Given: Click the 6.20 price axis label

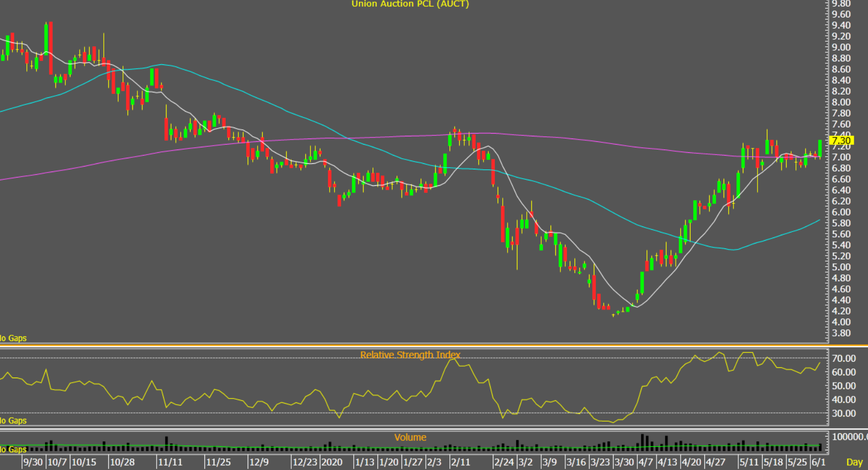Looking at the screenshot, I should click(x=841, y=201).
